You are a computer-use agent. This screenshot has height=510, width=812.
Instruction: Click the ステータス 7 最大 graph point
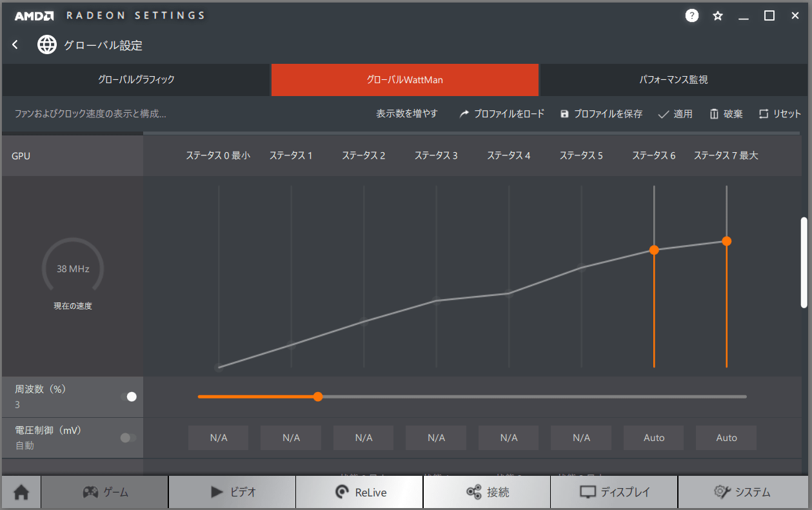click(727, 241)
